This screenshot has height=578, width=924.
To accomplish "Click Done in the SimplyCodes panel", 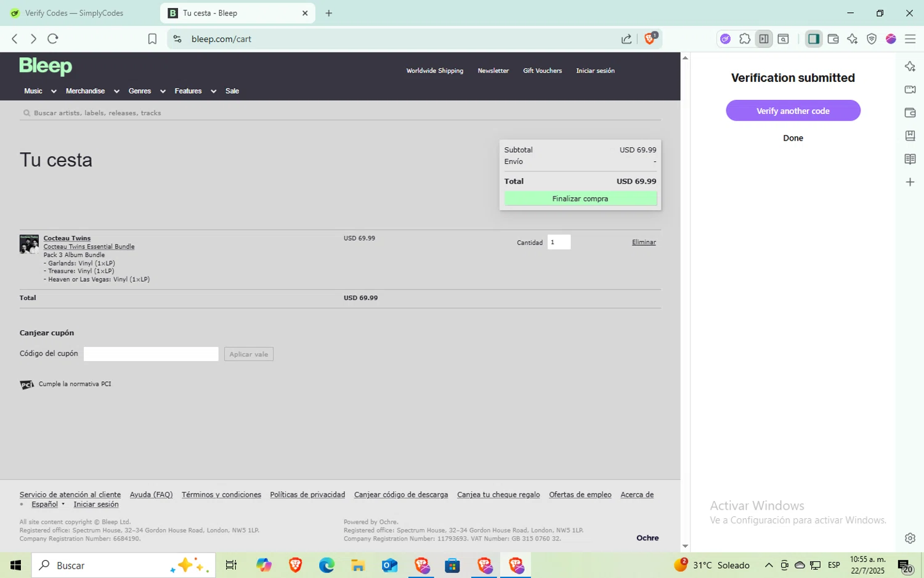I will tap(793, 138).
